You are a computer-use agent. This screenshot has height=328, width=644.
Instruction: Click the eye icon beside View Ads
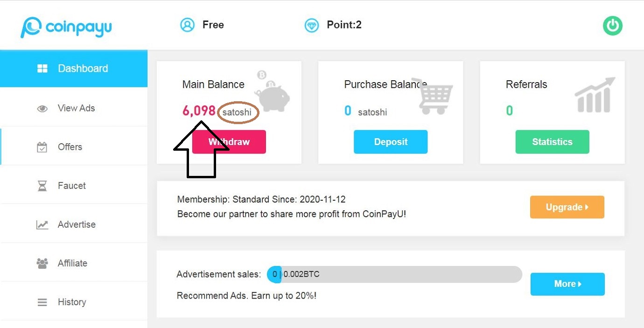tap(42, 109)
